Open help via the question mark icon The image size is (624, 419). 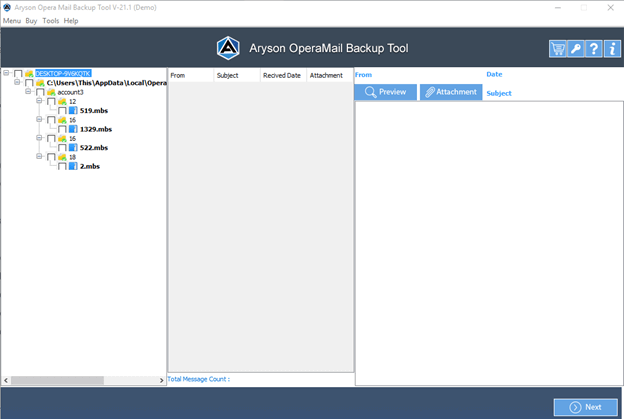(x=593, y=49)
